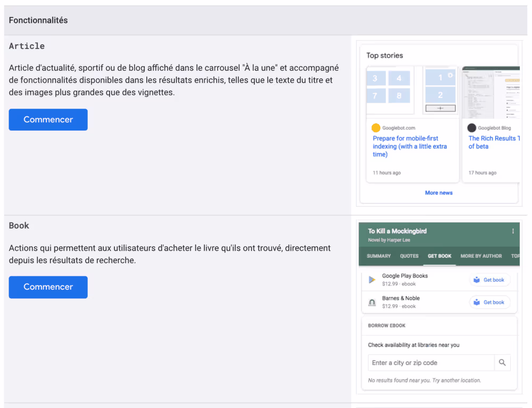Open the More news link
Screen dimensions: 532x408
point(439,193)
